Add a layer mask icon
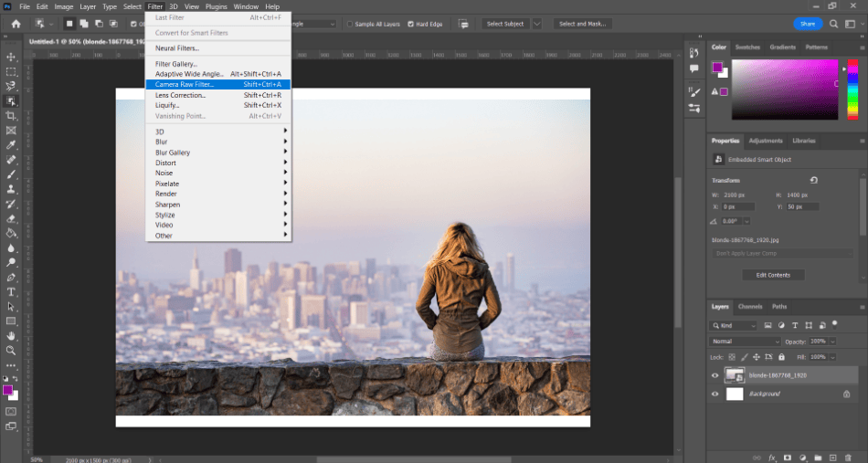Viewport: 868px width, 463px height. coord(788,458)
